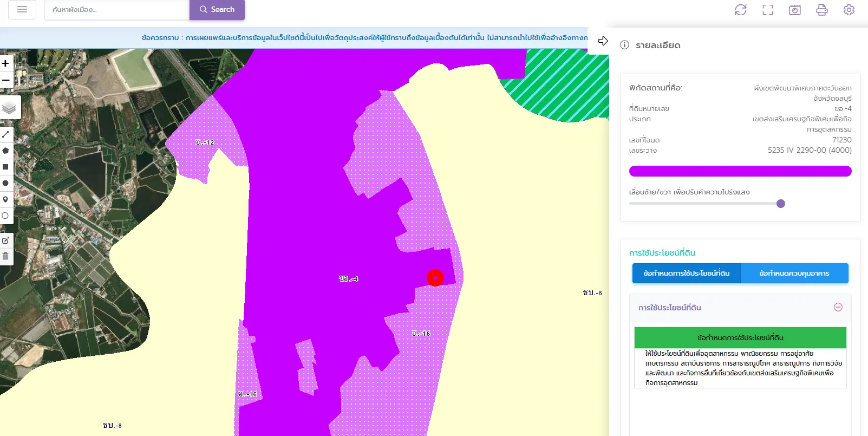868x436 pixels.
Task: Switch to ข้อกำหนดควบคุมอาคาร tab
Action: coord(794,274)
